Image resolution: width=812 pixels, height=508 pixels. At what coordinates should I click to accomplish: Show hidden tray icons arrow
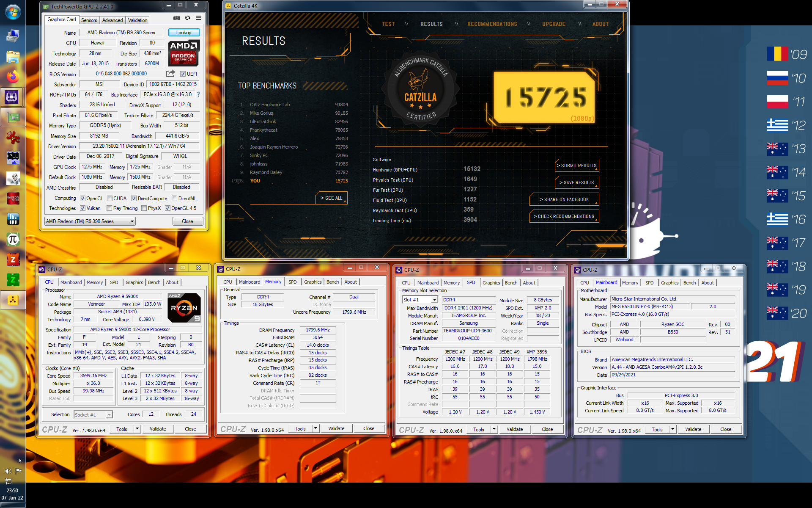[x=20, y=460]
